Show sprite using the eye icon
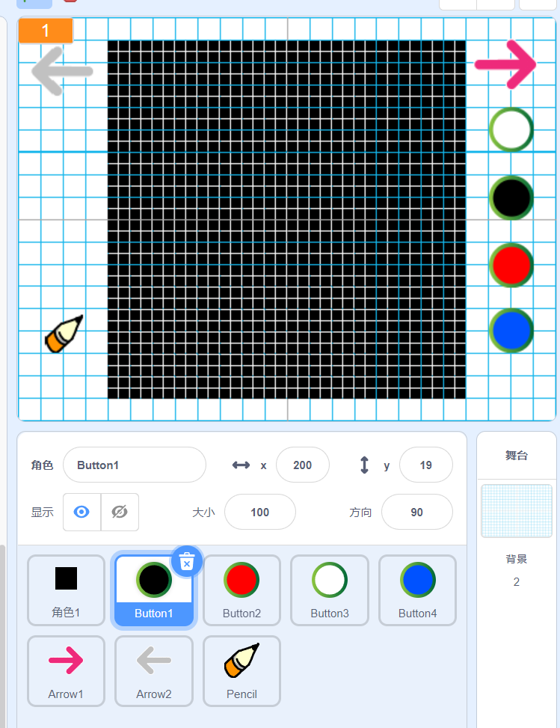560x728 pixels. click(82, 512)
